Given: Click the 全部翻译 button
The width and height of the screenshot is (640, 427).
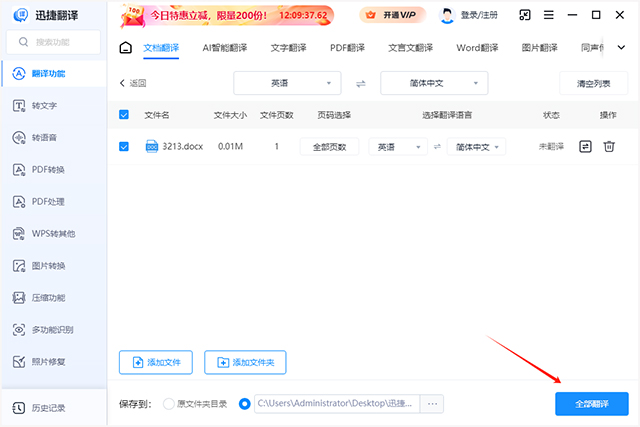Looking at the screenshot, I should [592, 404].
